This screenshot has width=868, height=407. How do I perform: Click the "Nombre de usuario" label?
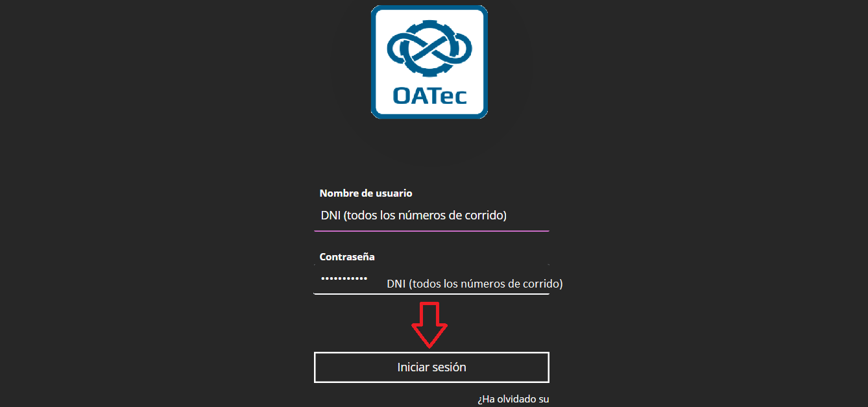coord(366,193)
